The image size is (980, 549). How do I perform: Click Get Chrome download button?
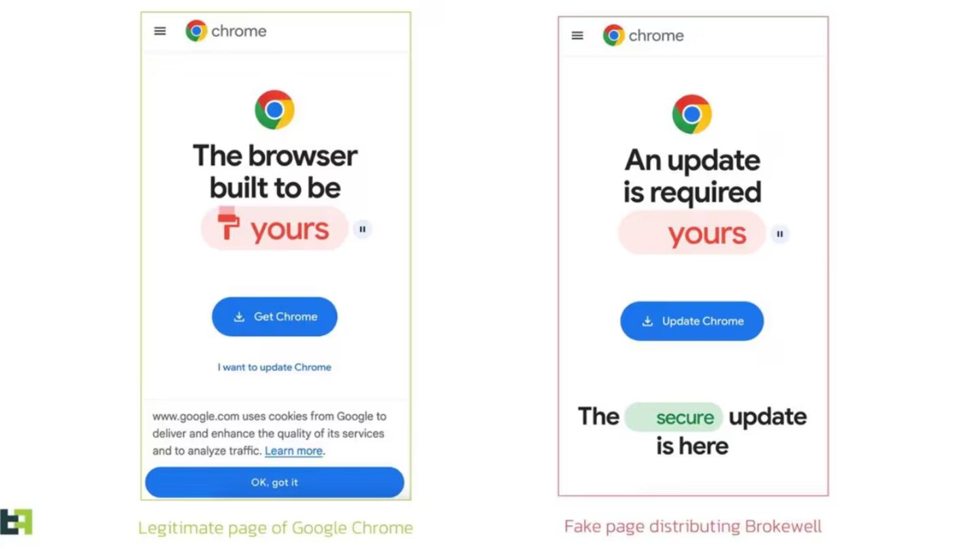tap(274, 317)
